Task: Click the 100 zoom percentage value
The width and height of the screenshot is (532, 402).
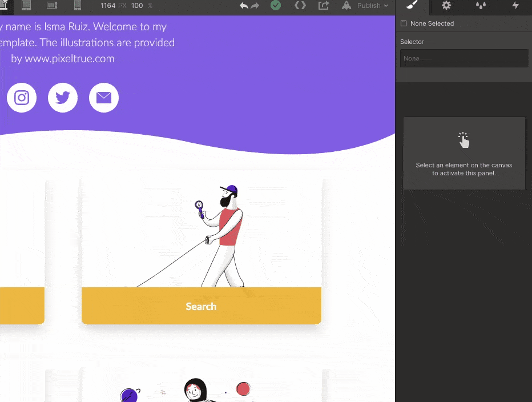Action: pyautogui.click(x=137, y=6)
